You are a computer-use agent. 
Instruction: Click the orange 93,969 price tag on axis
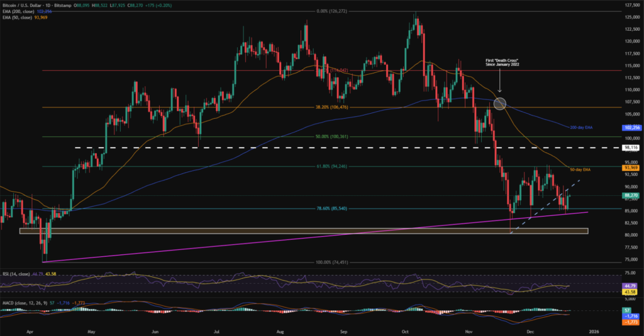(631, 168)
